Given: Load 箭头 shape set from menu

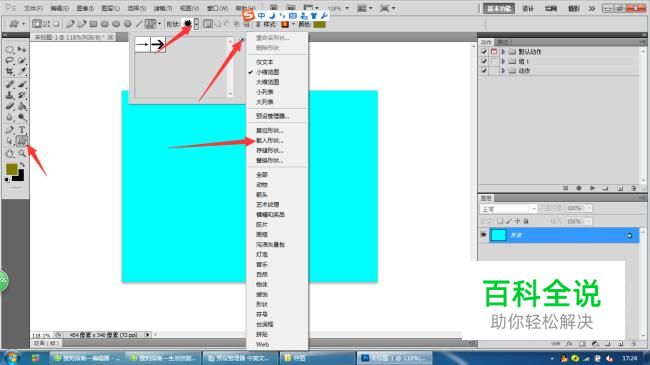Looking at the screenshot, I should click(x=262, y=195).
